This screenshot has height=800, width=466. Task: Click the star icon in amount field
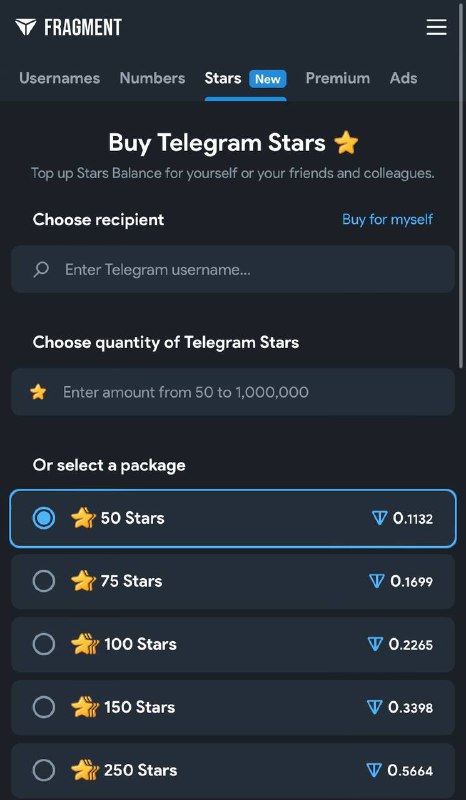pos(38,392)
